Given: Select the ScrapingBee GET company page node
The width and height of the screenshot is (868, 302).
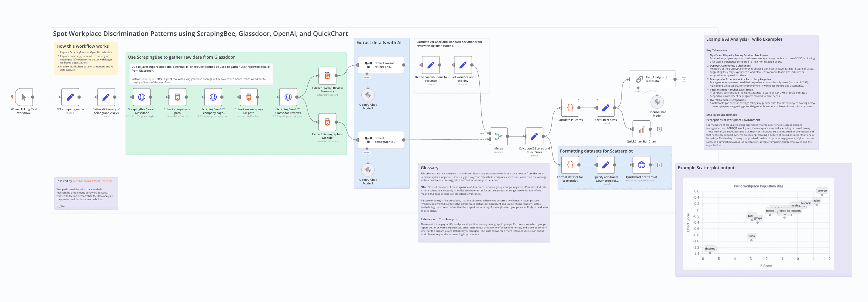Looking at the screenshot, I should 213,97.
